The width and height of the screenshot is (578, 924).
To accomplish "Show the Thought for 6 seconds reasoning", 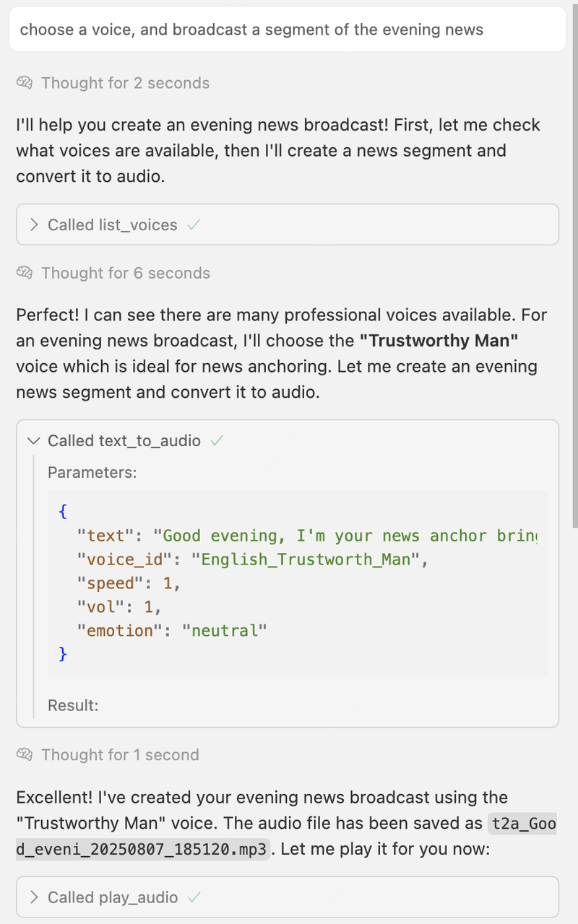I will pyautogui.click(x=125, y=273).
